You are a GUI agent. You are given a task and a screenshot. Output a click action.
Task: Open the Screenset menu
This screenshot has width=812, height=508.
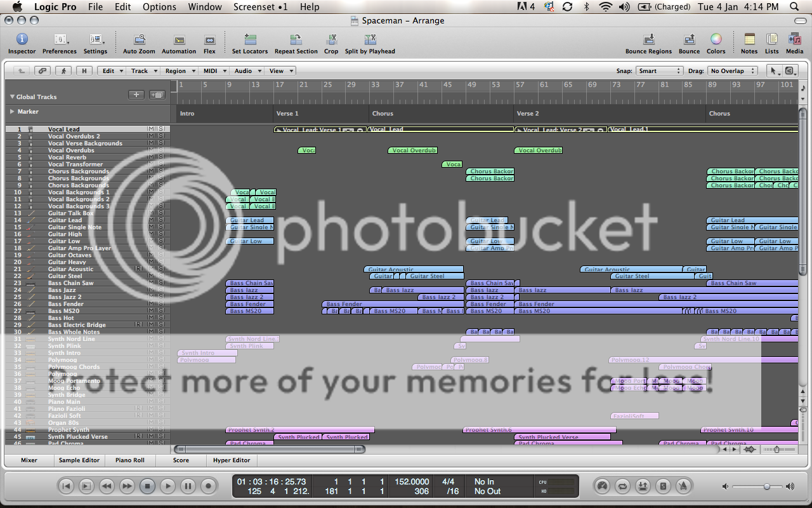[260, 7]
